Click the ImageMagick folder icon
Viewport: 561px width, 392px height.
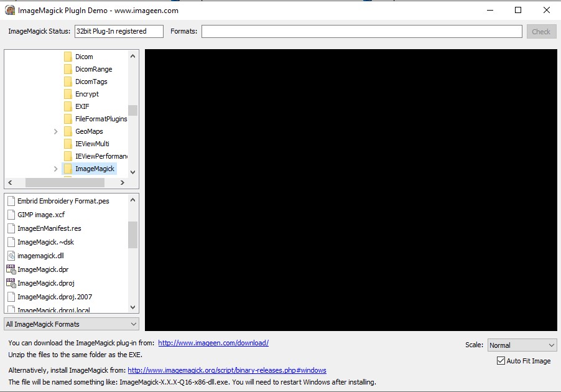(x=68, y=169)
